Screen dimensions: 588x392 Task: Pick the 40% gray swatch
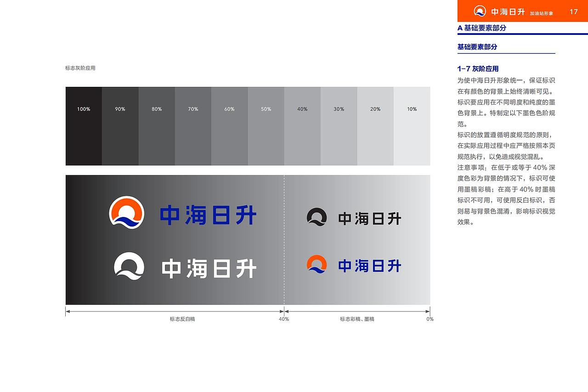pos(302,126)
